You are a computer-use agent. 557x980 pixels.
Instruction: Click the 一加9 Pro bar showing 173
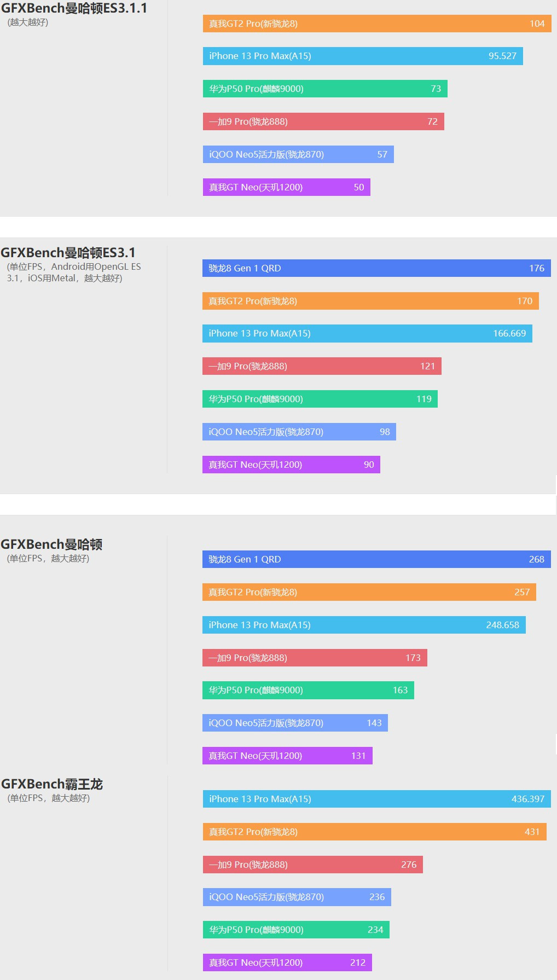point(315,658)
